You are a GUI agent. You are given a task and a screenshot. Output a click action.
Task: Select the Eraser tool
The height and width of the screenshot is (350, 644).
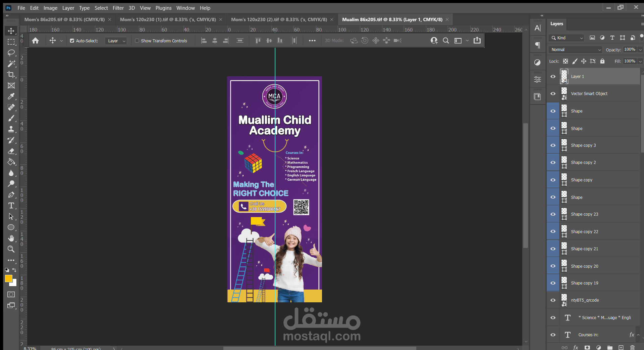click(11, 151)
